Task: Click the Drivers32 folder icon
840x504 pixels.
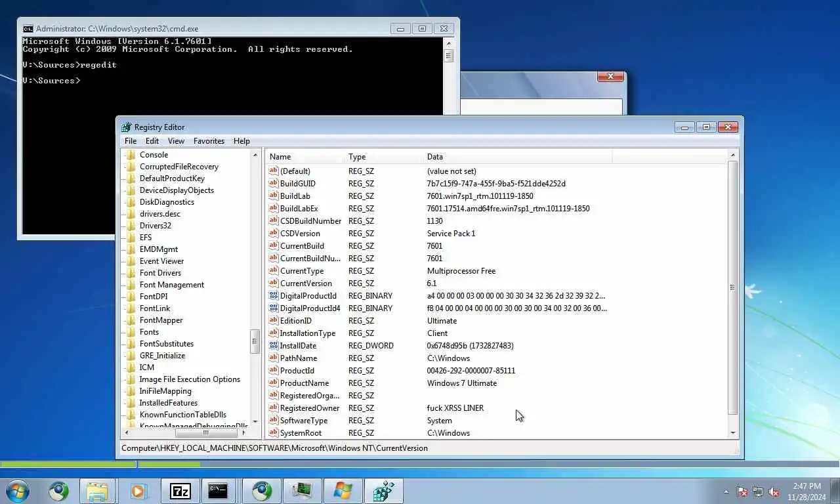Action: point(131,226)
